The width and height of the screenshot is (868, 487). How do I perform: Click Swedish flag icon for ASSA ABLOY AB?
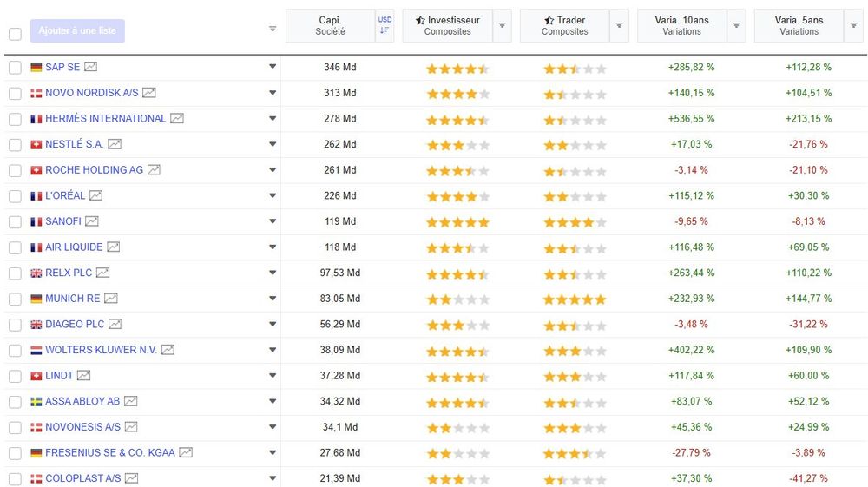pos(36,402)
